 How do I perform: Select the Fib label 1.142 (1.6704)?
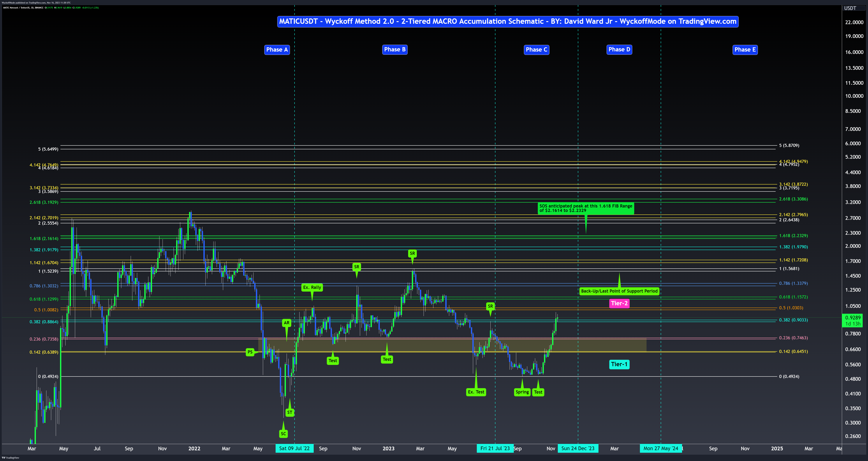44,263
